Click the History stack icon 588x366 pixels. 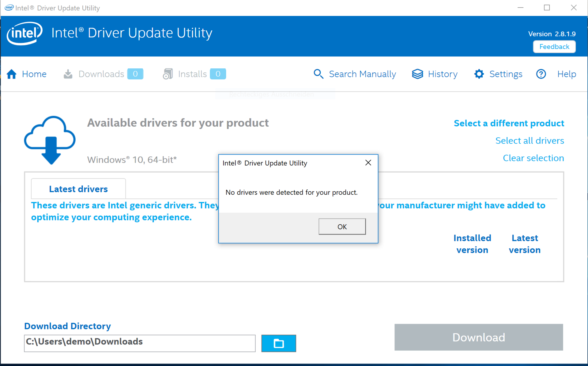[x=417, y=74]
